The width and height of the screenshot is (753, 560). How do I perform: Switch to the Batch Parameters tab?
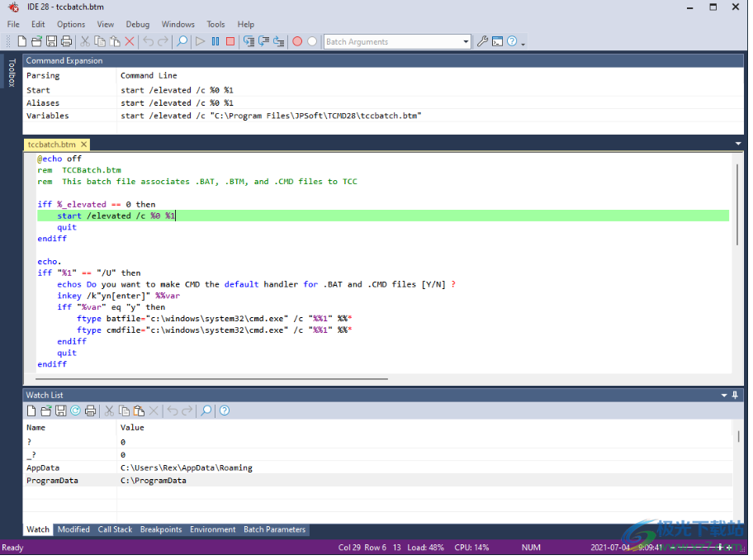[275, 530]
